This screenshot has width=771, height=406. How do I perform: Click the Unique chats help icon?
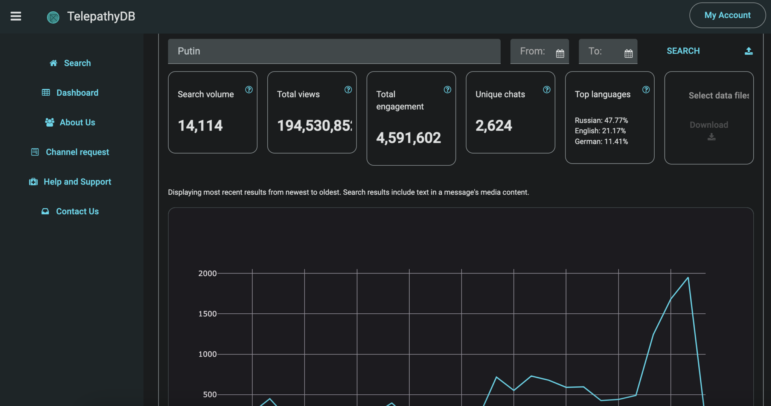tap(547, 90)
